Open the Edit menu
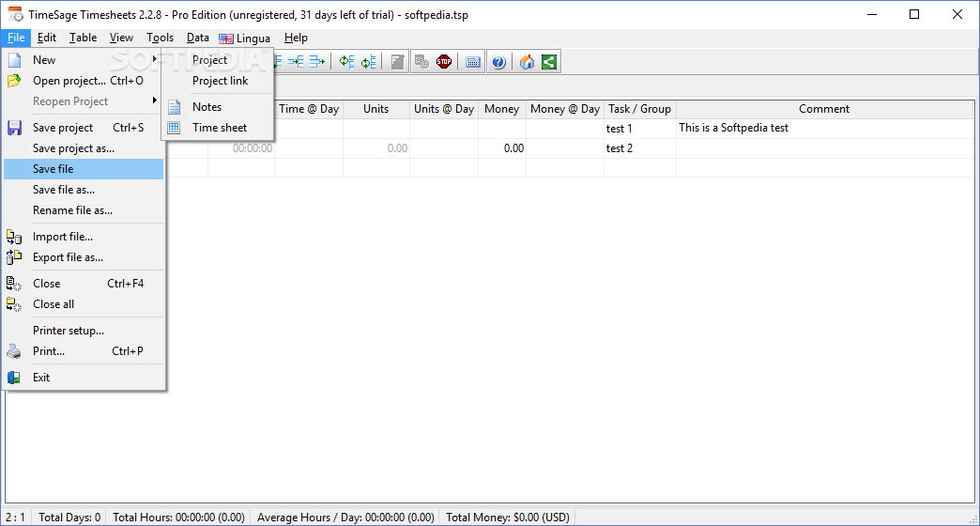 [47, 38]
